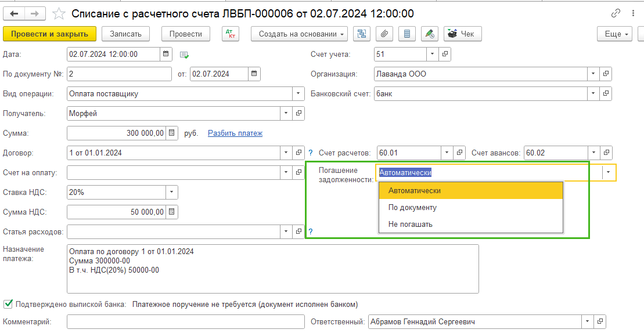The width and height of the screenshot is (644, 333).
Task: Open the calendar for the 'от' date
Action: [254, 74]
